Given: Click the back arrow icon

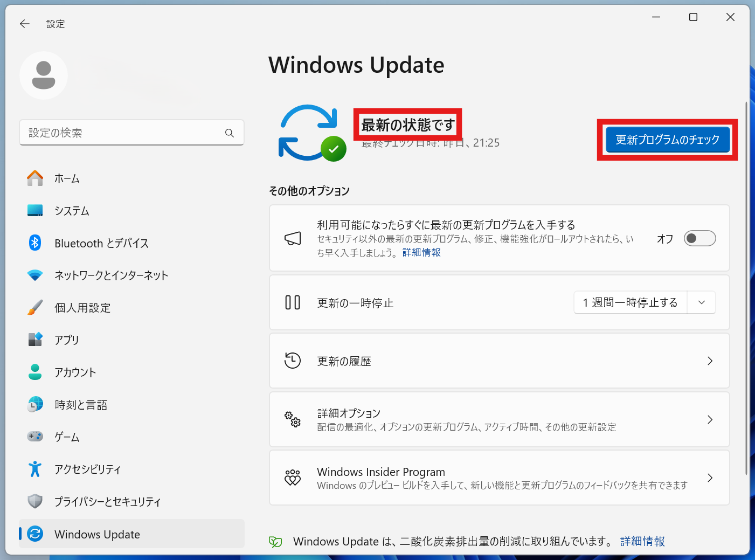Looking at the screenshot, I should 25,24.
